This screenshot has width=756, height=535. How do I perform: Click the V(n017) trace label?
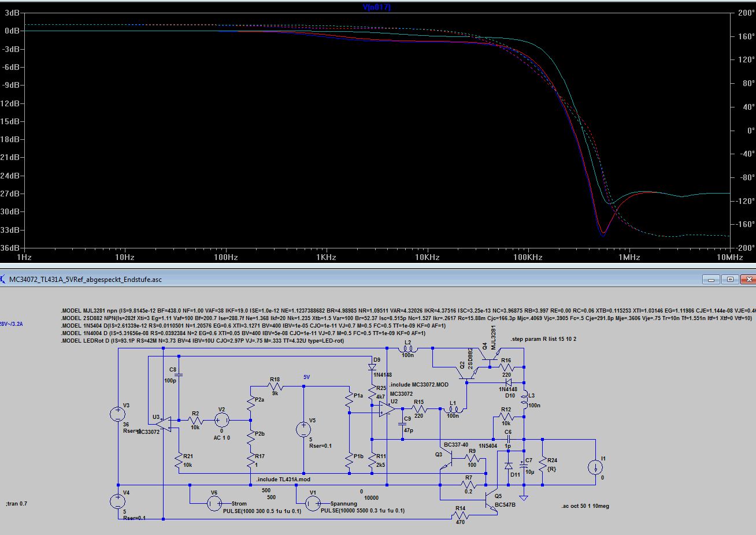[377, 7]
